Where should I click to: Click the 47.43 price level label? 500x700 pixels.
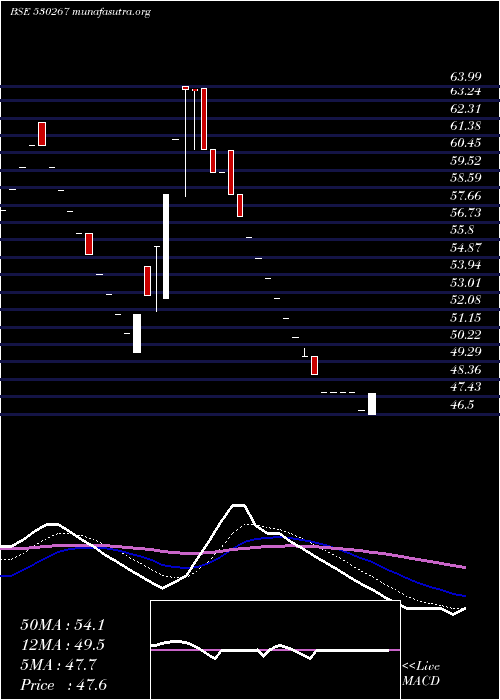tap(465, 387)
